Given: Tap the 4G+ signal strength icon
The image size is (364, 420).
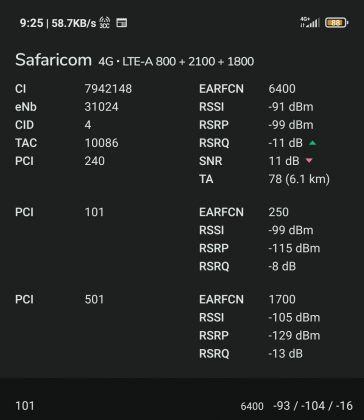Looking at the screenshot, I should click(310, 22).
